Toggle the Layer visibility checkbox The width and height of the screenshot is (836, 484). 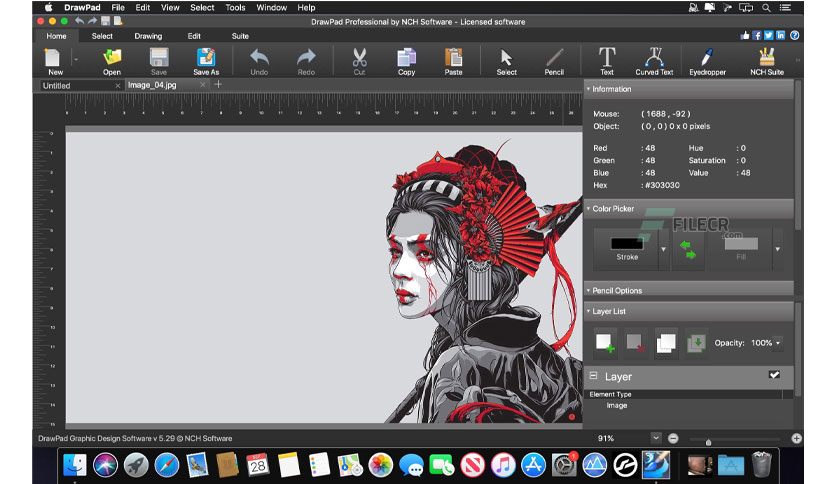(x=774, y=375)
